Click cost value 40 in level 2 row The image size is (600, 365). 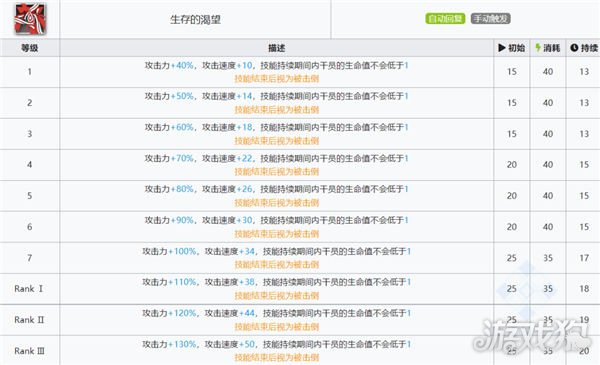548,103
